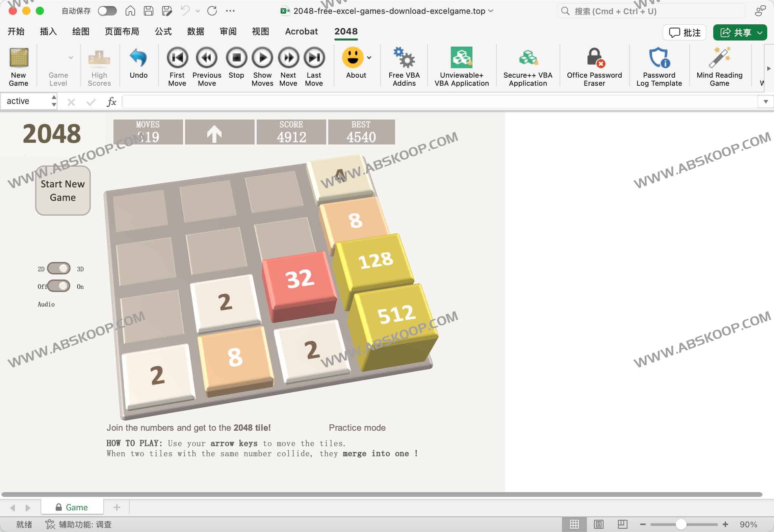774x532 pixels.
Task: Start a new game via the New Game ribbon icon
Action: 19,64
